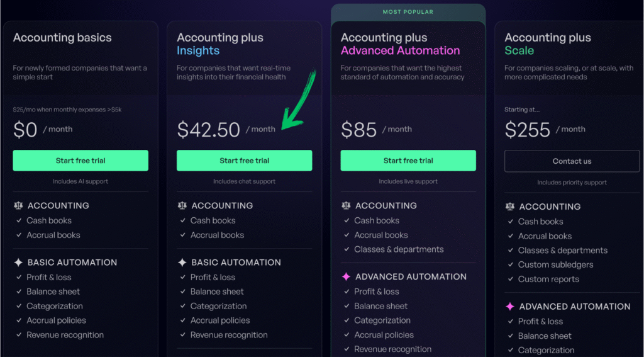Click the $255 starting price
Viewport: 644px width, 357px height.
click(527, 130)
